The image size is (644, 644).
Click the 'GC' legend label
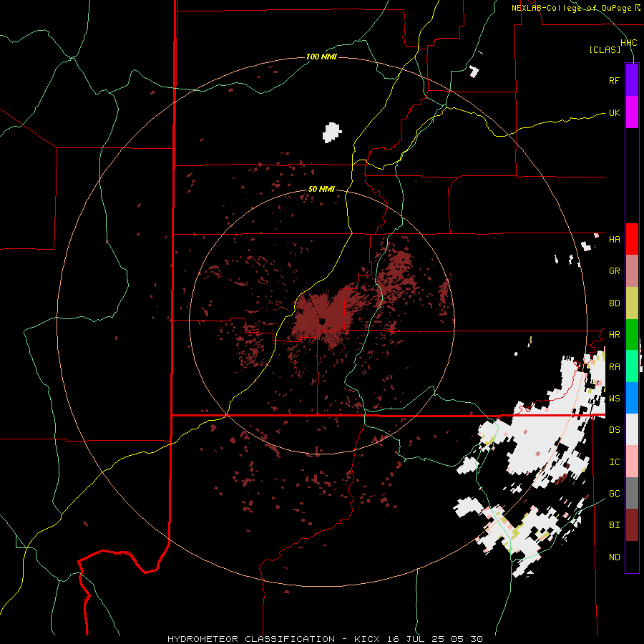pos(614,494)
